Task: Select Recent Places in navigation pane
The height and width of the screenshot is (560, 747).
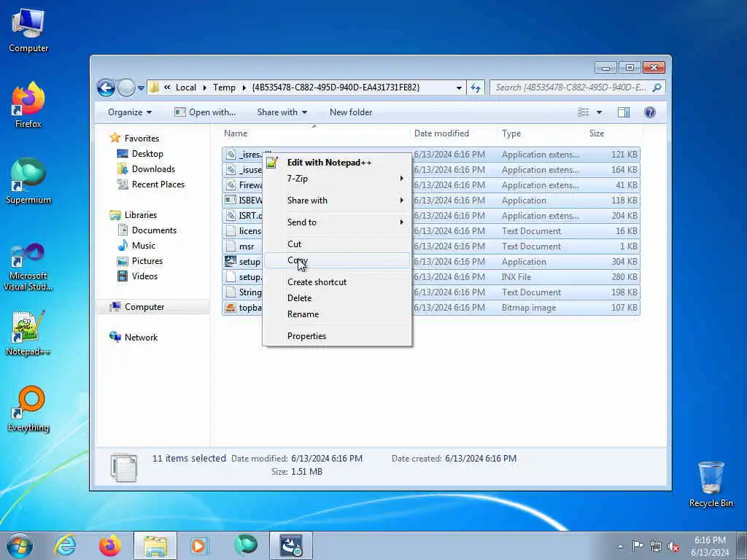Action: coord(158,184)
